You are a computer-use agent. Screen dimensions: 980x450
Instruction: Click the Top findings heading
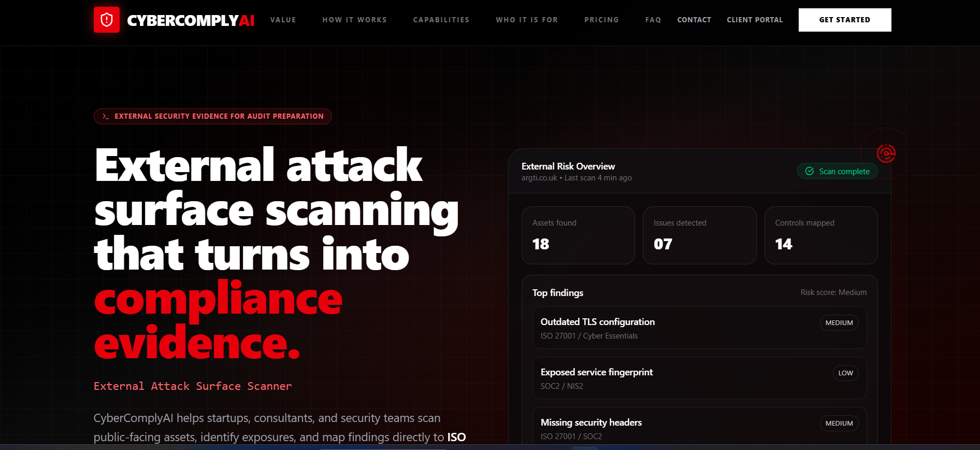click(x=558, y=293)
